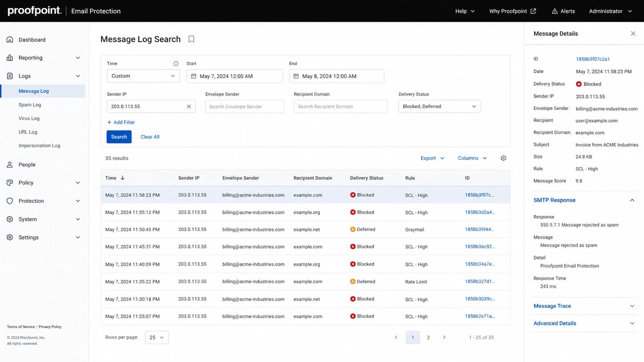Click the Reporting bar chart icon
Image resolution: width=644 pixels, height=362 pixels.
click(10, 58)
